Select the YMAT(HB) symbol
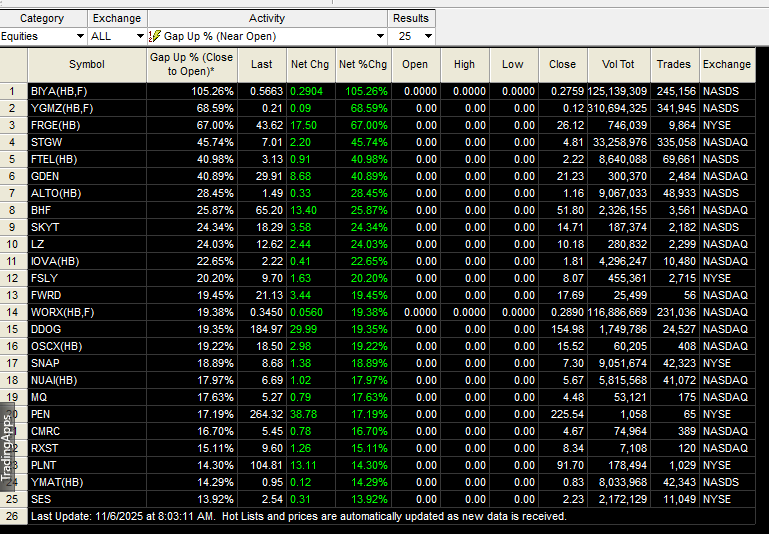 pyautogui.click(x=57, y=483)
